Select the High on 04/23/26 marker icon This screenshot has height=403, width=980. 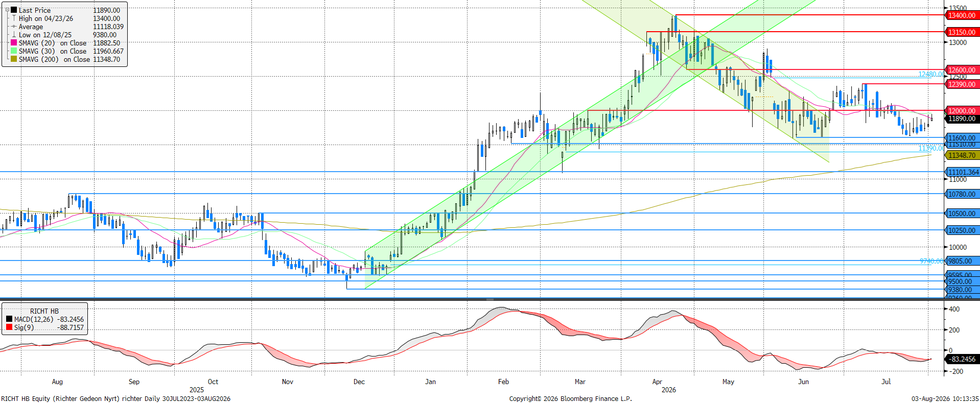click(x=14, y=18)
